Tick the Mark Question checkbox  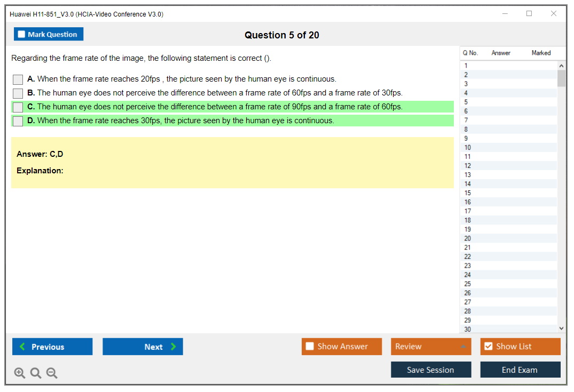pos(21,34)
